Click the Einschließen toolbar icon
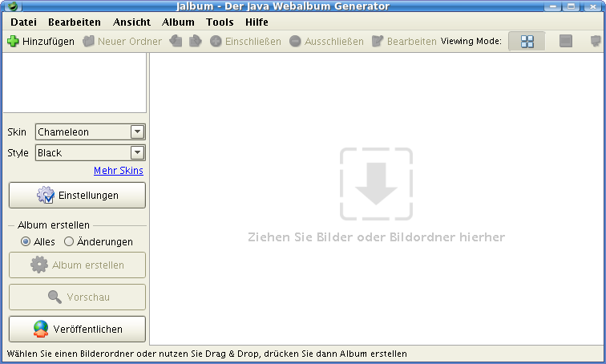The width and height of the screenshot is (606, 364). point(216,41)
